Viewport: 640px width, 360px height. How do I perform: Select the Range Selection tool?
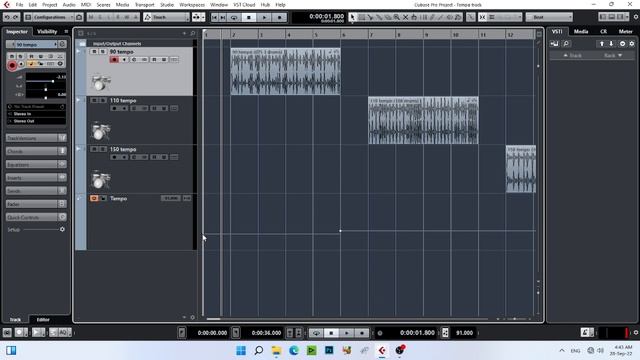pyautogui.click(x=361, y=17)
